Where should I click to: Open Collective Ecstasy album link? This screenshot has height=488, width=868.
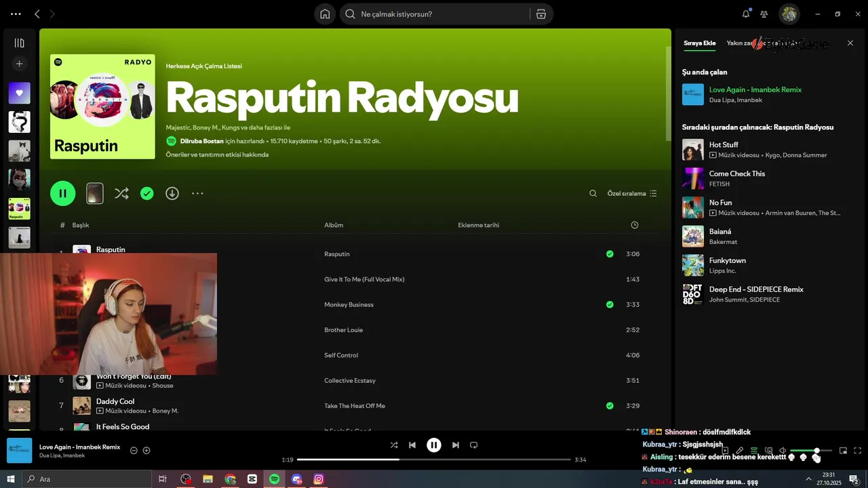(350, 381)
